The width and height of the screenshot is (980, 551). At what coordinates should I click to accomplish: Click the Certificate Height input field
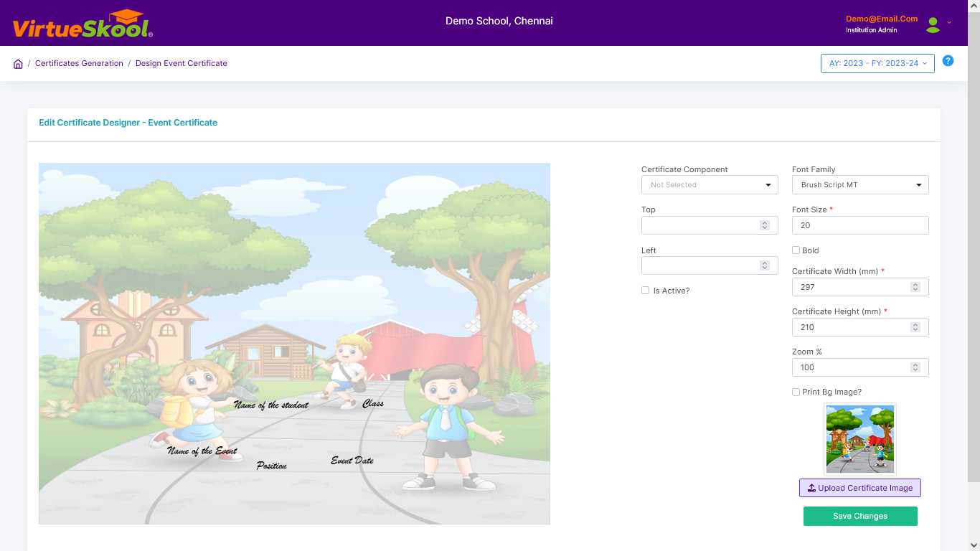click(x=860, y=327)
